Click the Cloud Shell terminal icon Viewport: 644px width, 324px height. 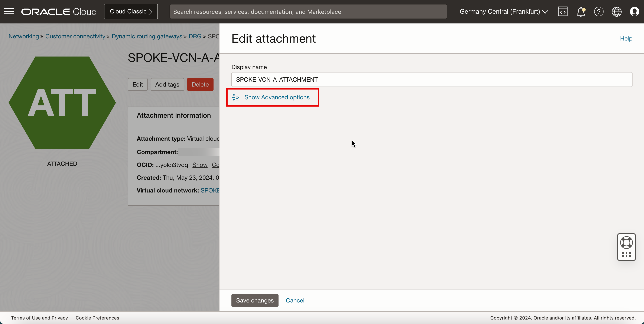(563, 11)
